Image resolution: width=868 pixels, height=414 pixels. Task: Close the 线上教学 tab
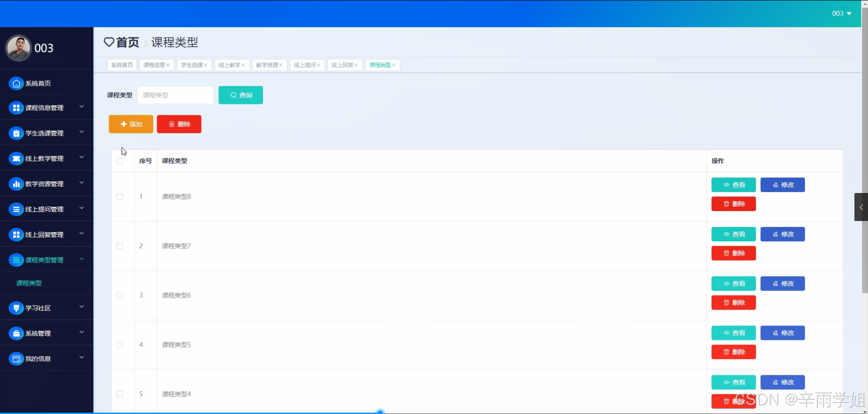pyautogui.click(x=243, y=65)
